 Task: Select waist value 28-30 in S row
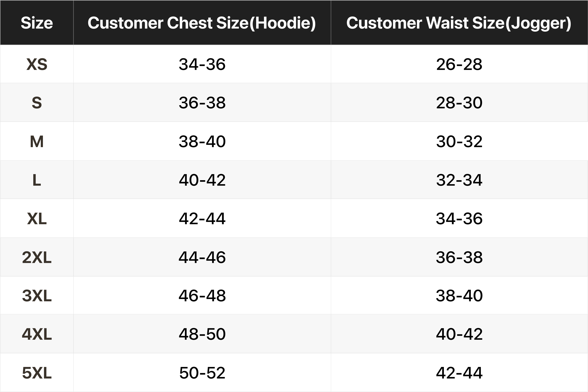(x=459, y=102)
